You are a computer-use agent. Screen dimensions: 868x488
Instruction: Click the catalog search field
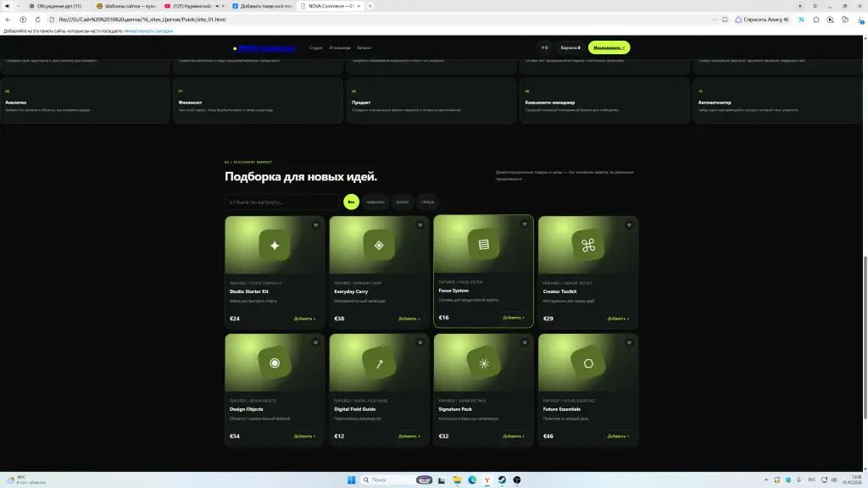[282, 202]
